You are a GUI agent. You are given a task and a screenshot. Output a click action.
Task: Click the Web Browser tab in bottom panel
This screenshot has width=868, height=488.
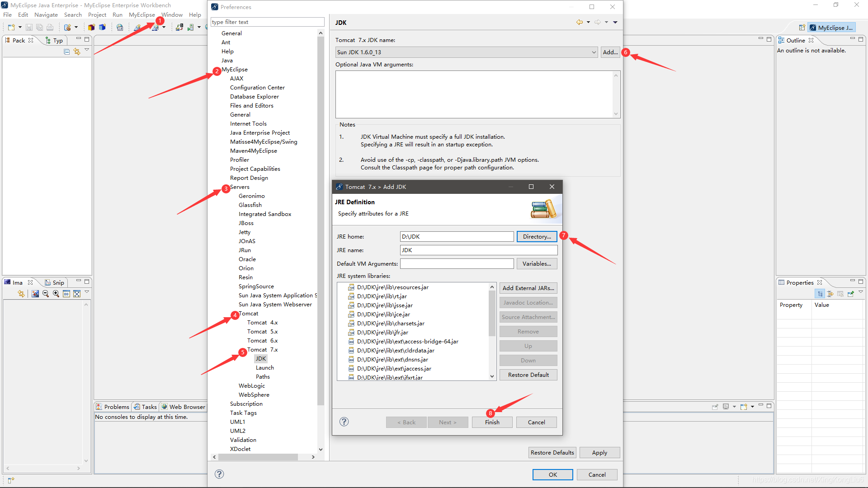click(x=184, y=406)
